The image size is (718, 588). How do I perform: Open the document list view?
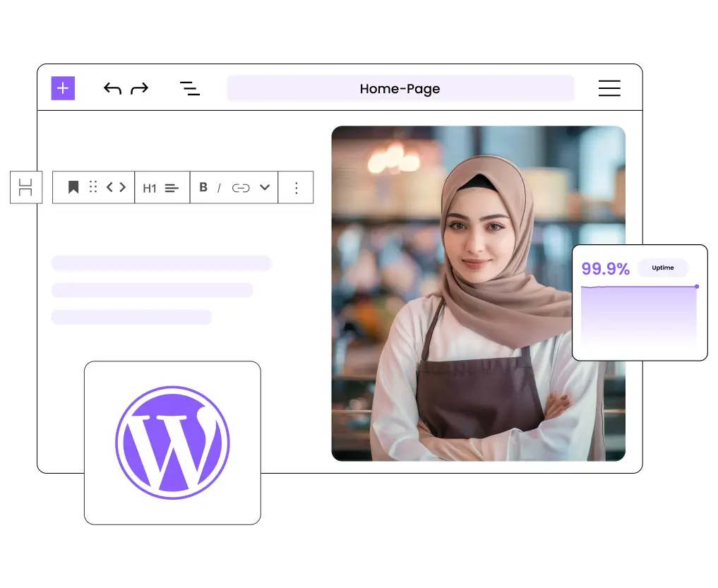pyautogui.click(x=190, y=88)
